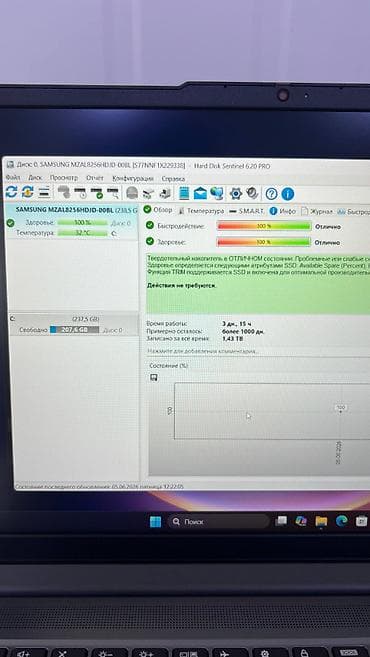Click the Температура 32 °C bar in disk list
This screenshot has width=370, height=657.
coord(83,233)
